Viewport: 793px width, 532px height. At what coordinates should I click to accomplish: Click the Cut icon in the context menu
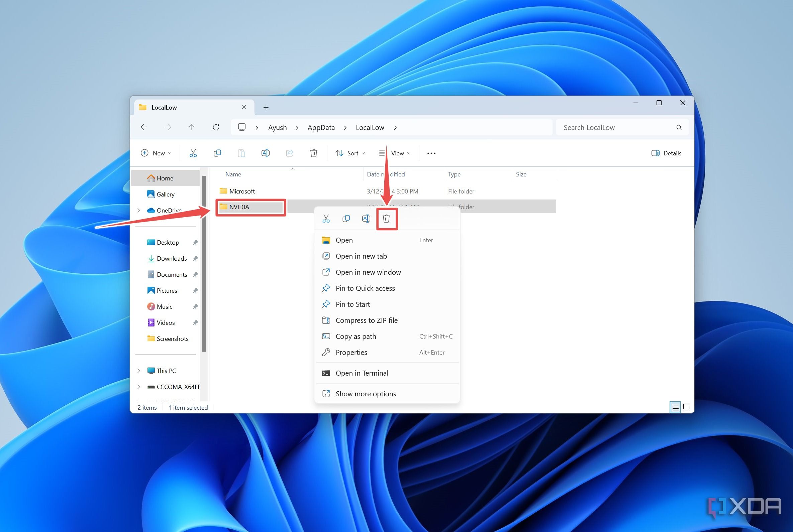tap(326, 219)
